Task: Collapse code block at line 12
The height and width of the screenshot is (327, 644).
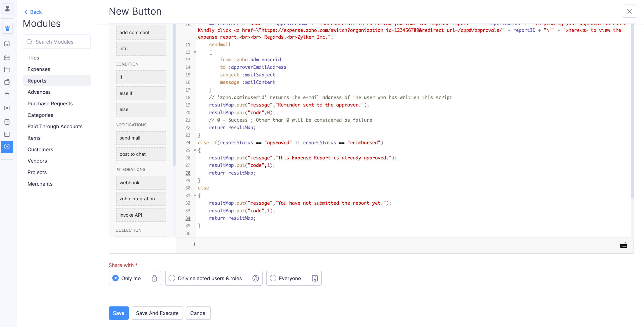Action: coord(195,52)
